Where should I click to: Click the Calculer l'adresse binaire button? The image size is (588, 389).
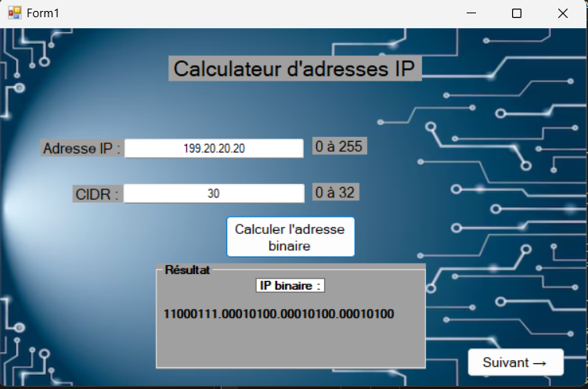[x=290, y=237]
